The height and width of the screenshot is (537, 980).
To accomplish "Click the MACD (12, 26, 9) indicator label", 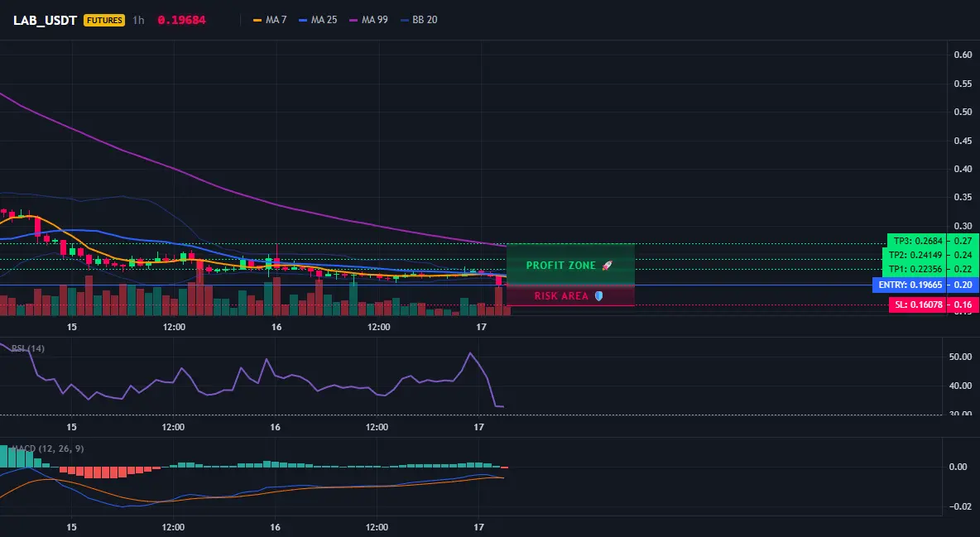I will (x=47, y=448).
